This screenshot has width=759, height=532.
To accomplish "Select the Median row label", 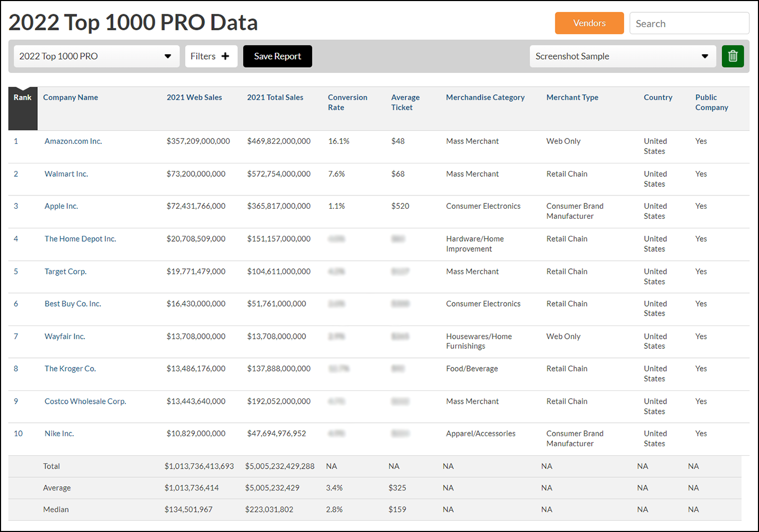I will pos(56,510).
